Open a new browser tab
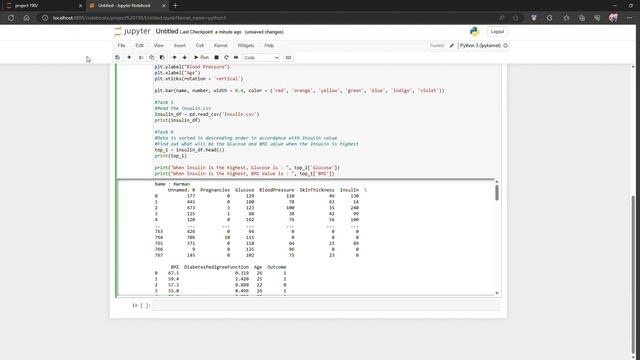Viewport: 640px width, 360px height. point(176,6)
